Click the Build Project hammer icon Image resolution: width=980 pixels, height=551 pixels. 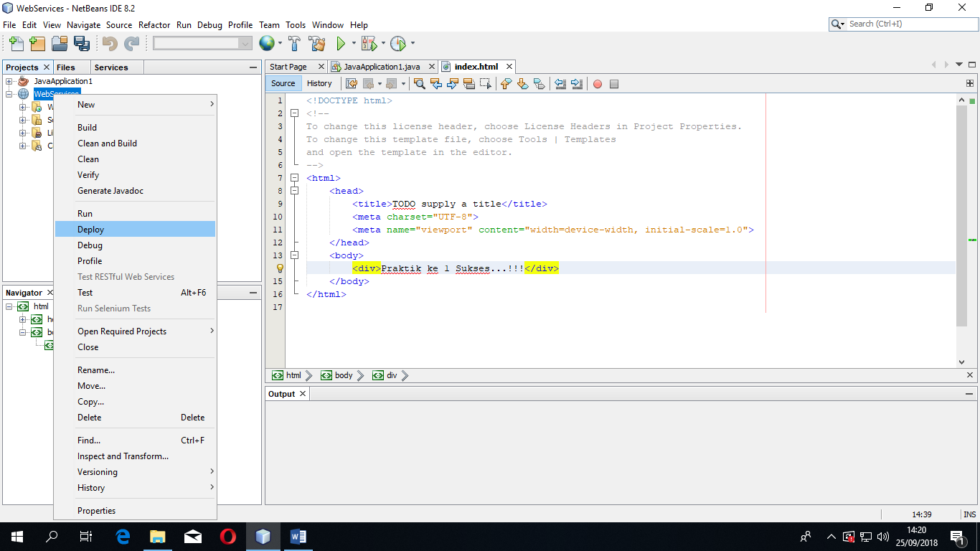tap(294, 44)
